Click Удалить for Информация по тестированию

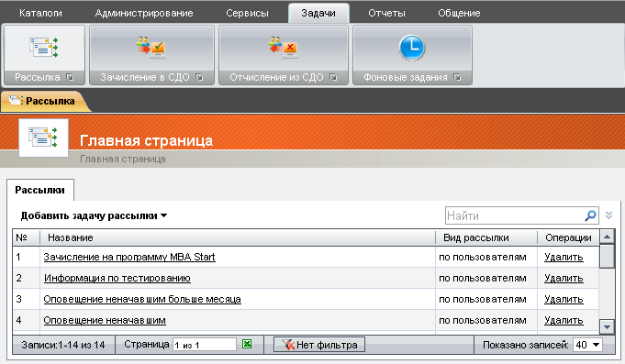pos(564,278)
